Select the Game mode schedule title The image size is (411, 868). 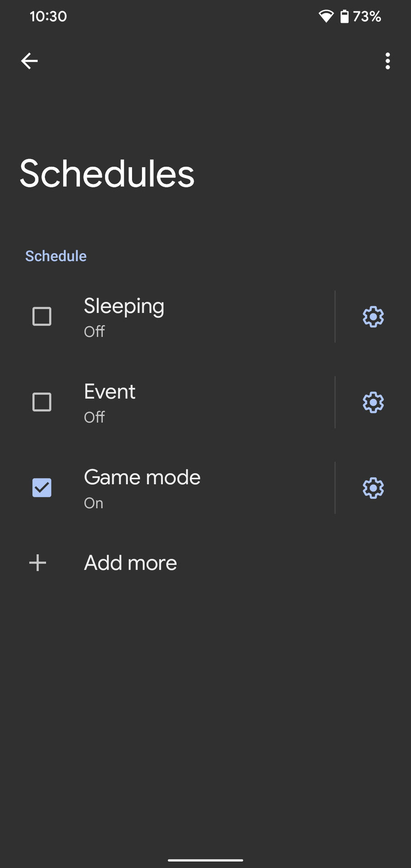coord(142,477)
